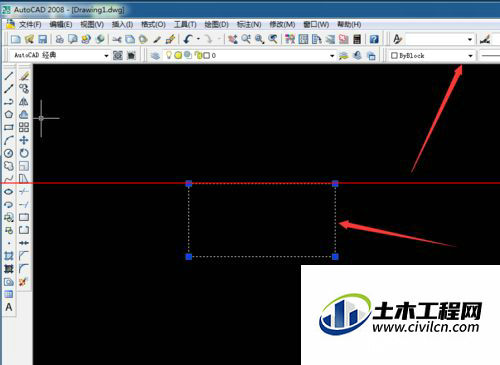Select the Ellipse tool
500x365 pixels.
tap(9, 192)
